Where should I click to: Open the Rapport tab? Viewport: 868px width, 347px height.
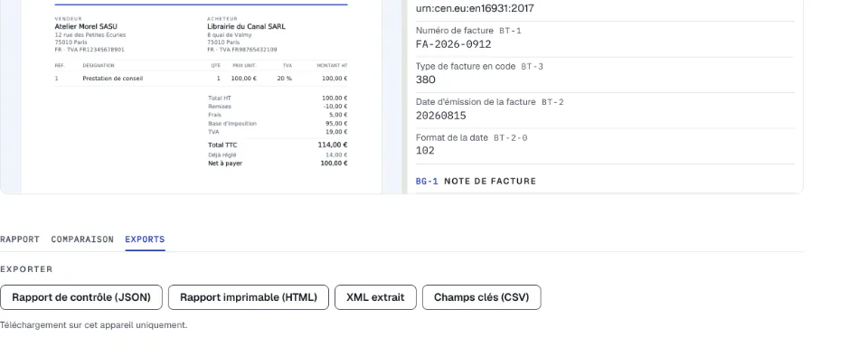click(x=19, y=239)
